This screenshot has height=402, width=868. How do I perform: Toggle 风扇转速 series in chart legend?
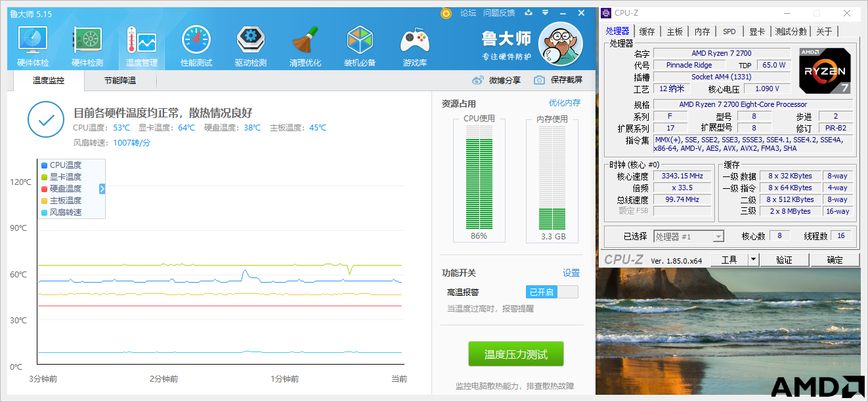coord(61,212)
